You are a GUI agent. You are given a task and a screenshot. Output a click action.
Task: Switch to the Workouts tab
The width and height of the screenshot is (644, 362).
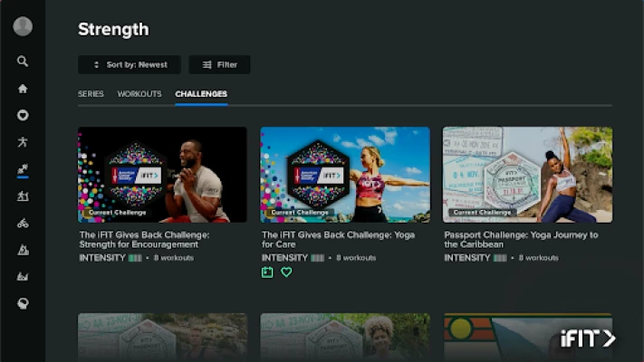point(139,94)
